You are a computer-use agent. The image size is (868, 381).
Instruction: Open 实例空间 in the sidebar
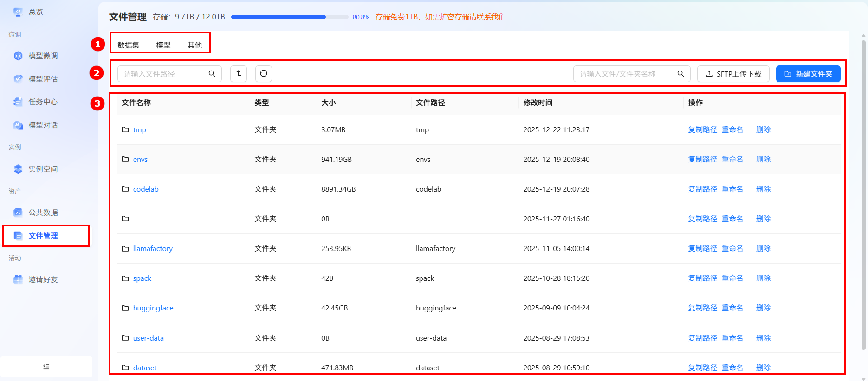click(43, 169)
